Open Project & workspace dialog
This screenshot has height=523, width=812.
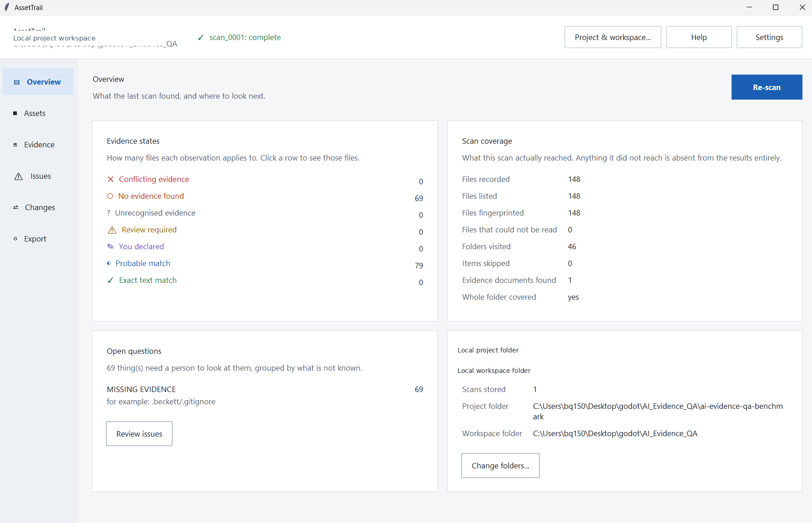[613, 37]
